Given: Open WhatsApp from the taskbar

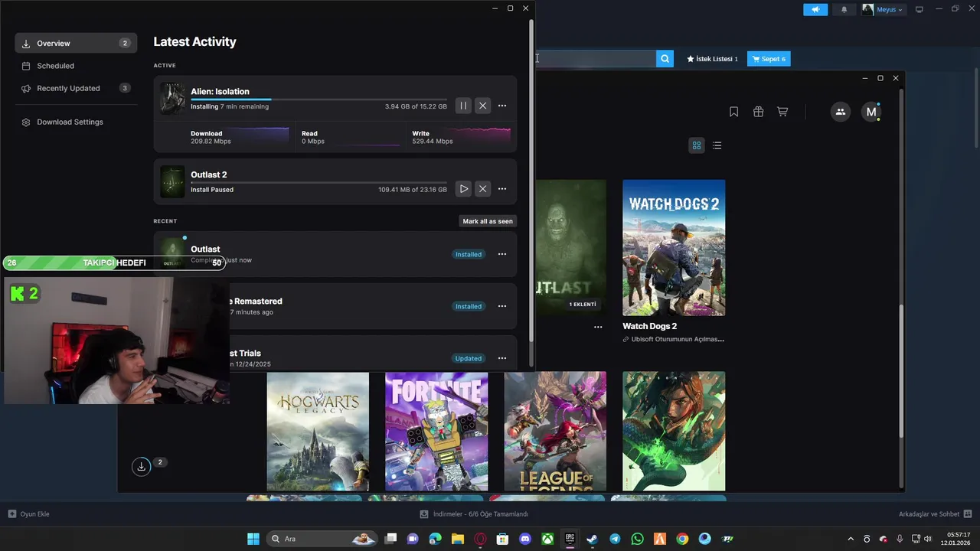Looking at the screenshot, I should 637,539.
